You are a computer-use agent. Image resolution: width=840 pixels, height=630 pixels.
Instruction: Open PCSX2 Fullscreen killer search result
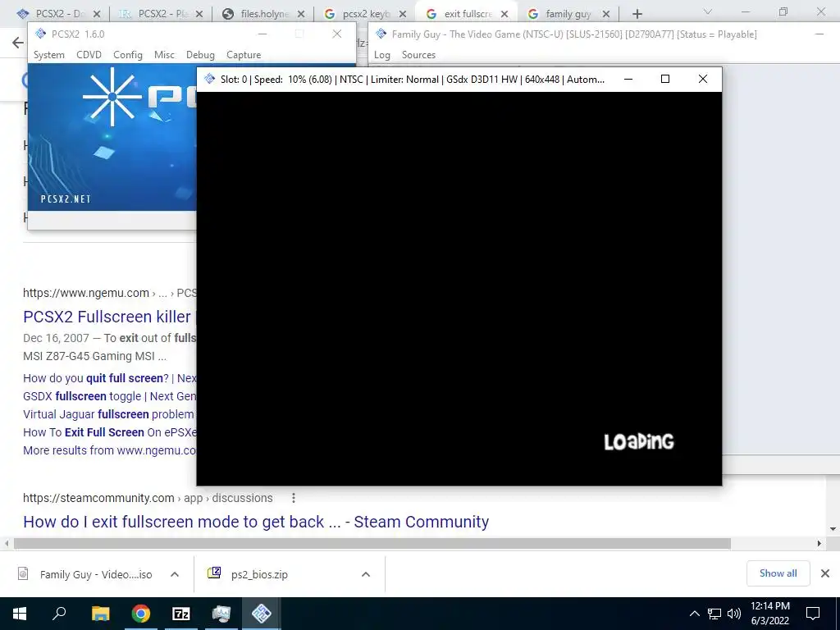click(107, 317)
